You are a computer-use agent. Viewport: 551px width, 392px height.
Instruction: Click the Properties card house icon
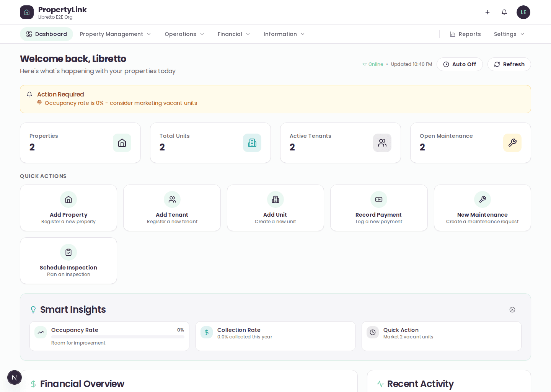tap(122, 143)
